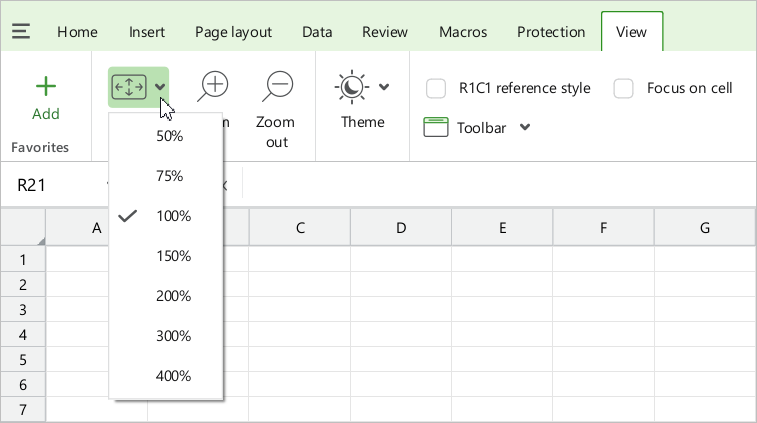Click the select-all corner of the sheet
Screen dimensions: 757x423
point(23,227)
